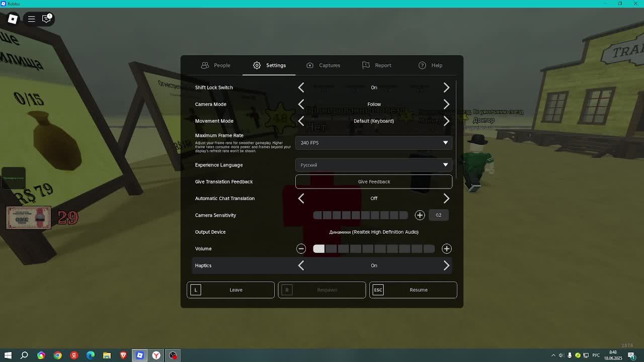Click the Give Feedback button
The image size is (644, 362).
tap(374, 182)
